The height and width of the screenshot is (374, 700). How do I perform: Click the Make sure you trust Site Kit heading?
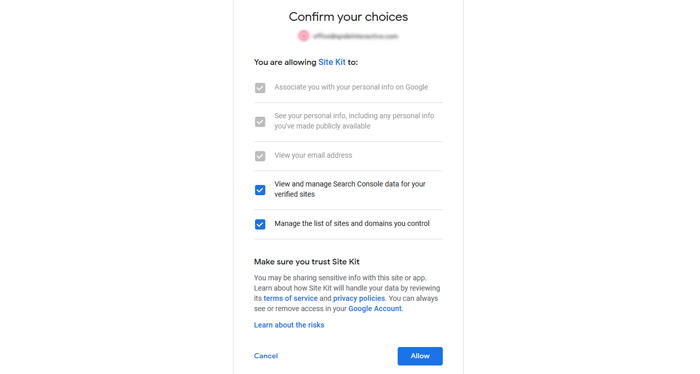pyautogui.click(x=307, y=262)
